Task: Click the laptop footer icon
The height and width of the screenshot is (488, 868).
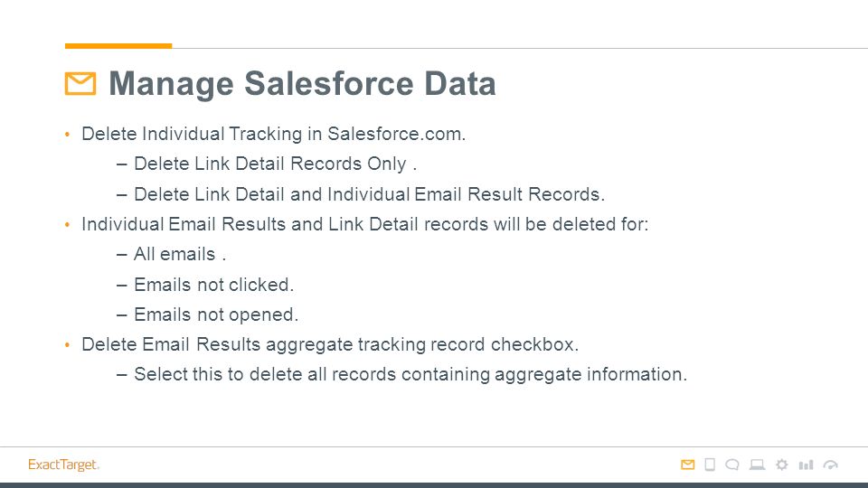Action: point(758,465)
